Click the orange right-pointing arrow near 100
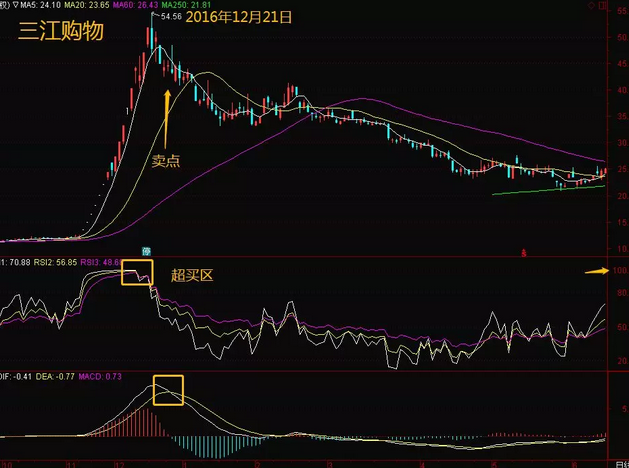The width and height of the screenshot is (629, 468). (596, 270)
